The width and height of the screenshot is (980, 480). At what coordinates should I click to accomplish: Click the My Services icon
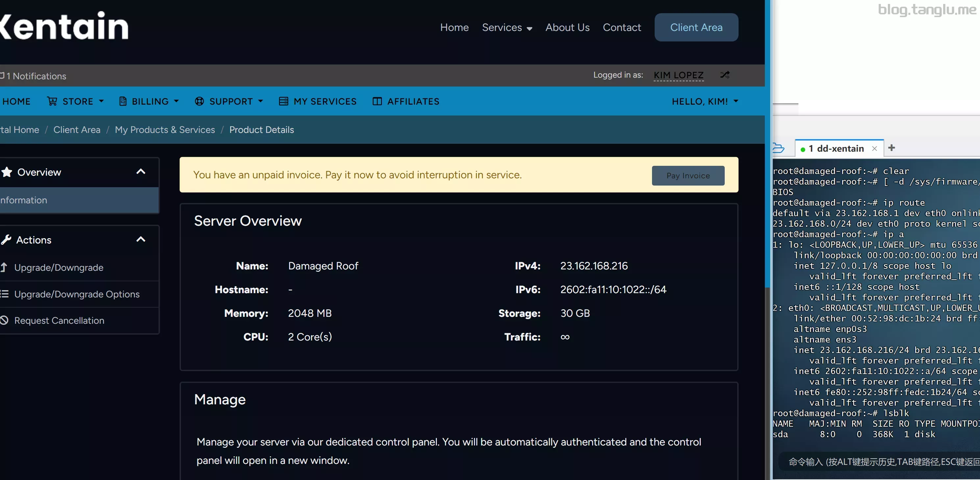tap(284, 101)
